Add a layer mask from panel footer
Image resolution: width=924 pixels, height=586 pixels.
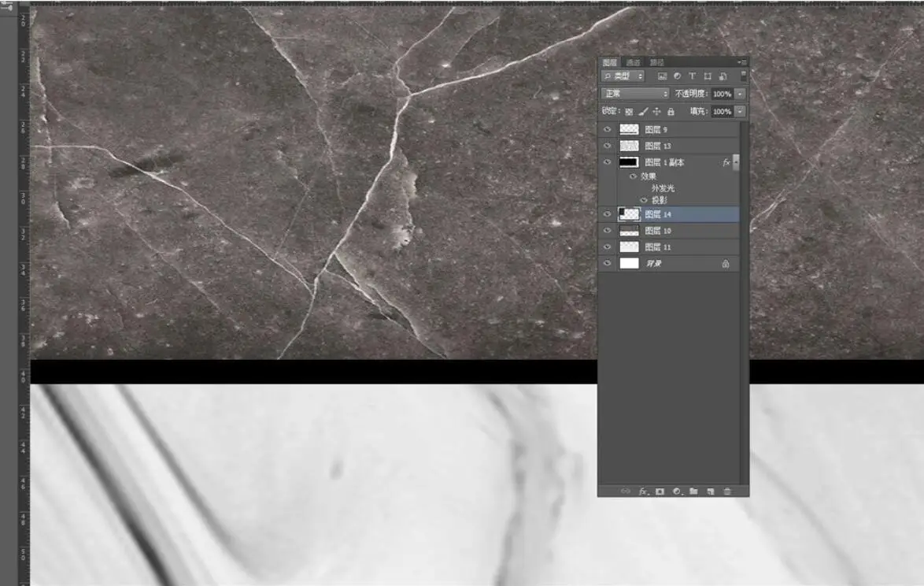[x=660, y=491]
